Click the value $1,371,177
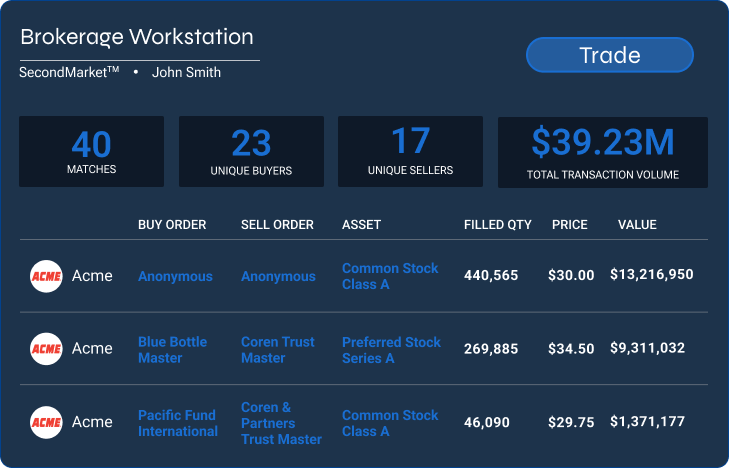This screenshot has height=468, width=729. (647, 421)
